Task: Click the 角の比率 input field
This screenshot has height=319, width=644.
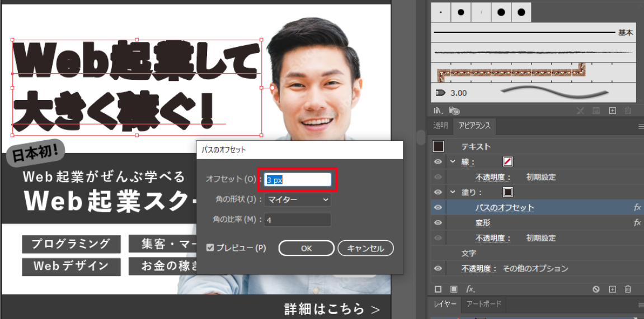Action: click(x=297, y=220)
